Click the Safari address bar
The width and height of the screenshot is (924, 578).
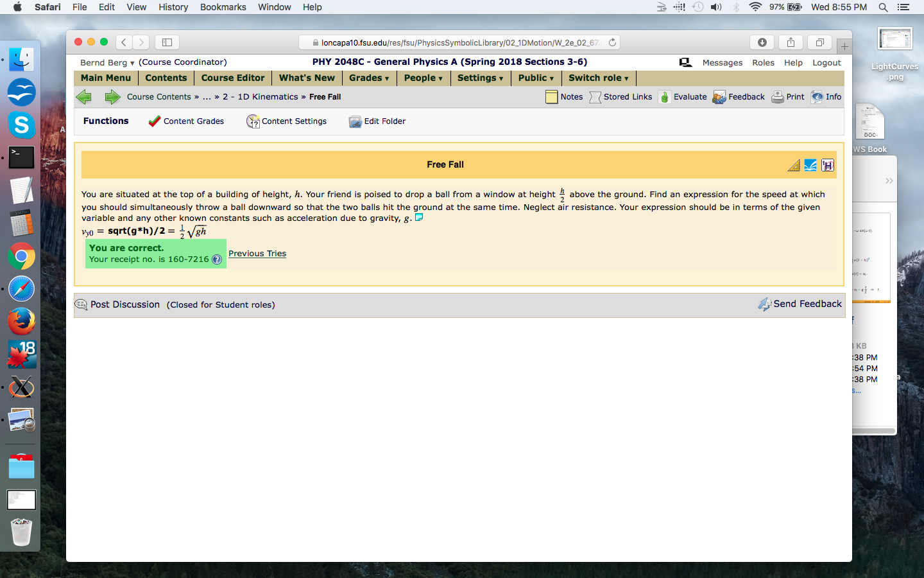click(459, 42)
